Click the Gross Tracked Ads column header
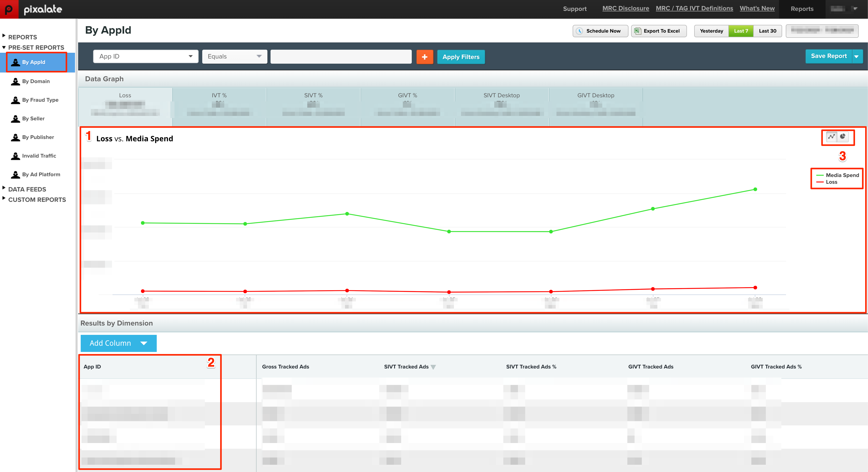Screen dimensions: 868x472 pos(285,367)
